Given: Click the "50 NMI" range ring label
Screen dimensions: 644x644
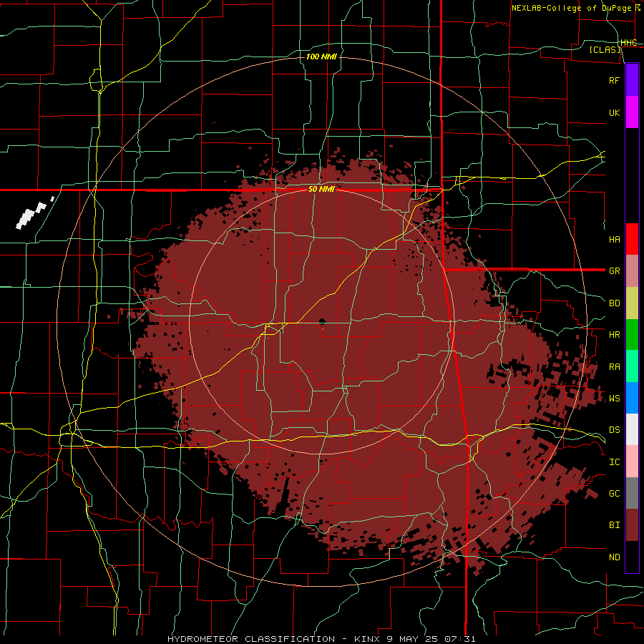Looking at the screenshot, I should point(321,190).
